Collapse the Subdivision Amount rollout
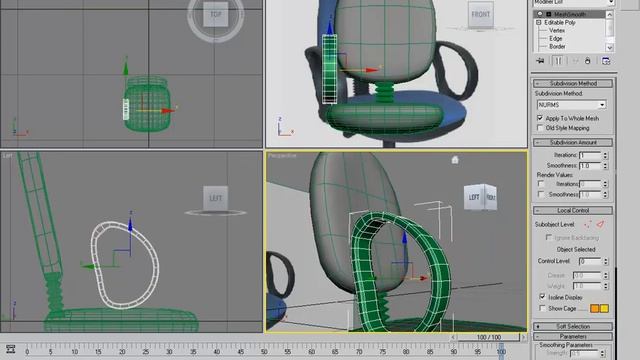 573,142
